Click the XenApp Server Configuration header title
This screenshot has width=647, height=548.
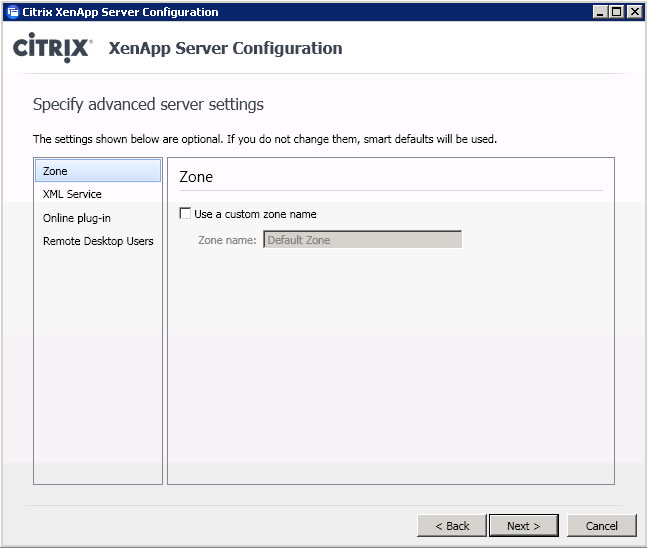(225, 48)
